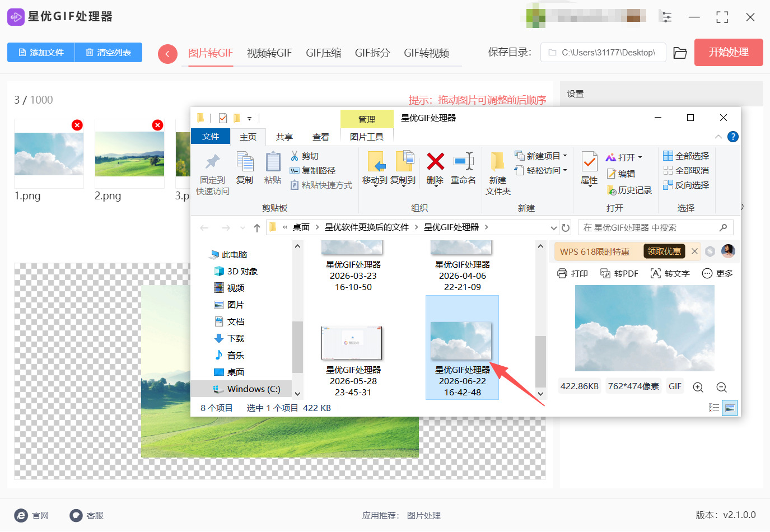Select Downloads in navigation pane
The image size is (770, 532).
pyautogui.click(x=230, y=338)
